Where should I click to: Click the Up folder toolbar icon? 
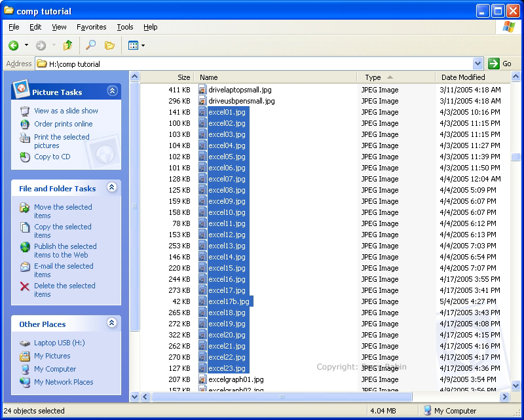pos(67,45)
